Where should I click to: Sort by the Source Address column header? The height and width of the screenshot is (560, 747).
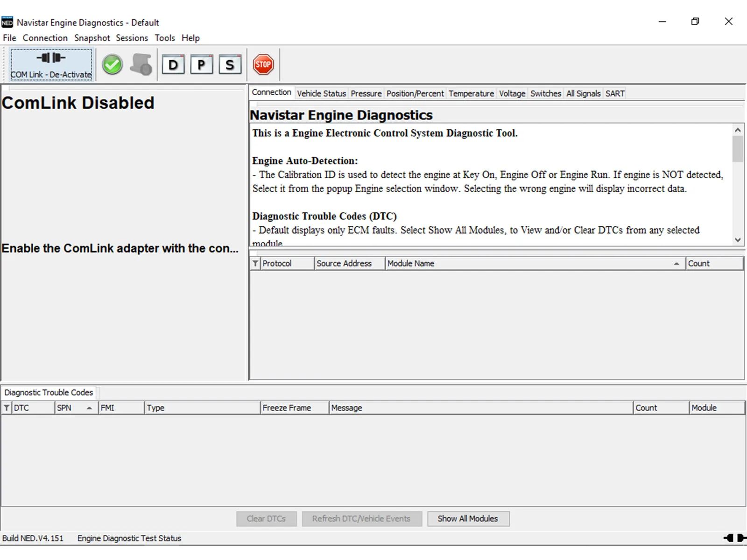350,263
